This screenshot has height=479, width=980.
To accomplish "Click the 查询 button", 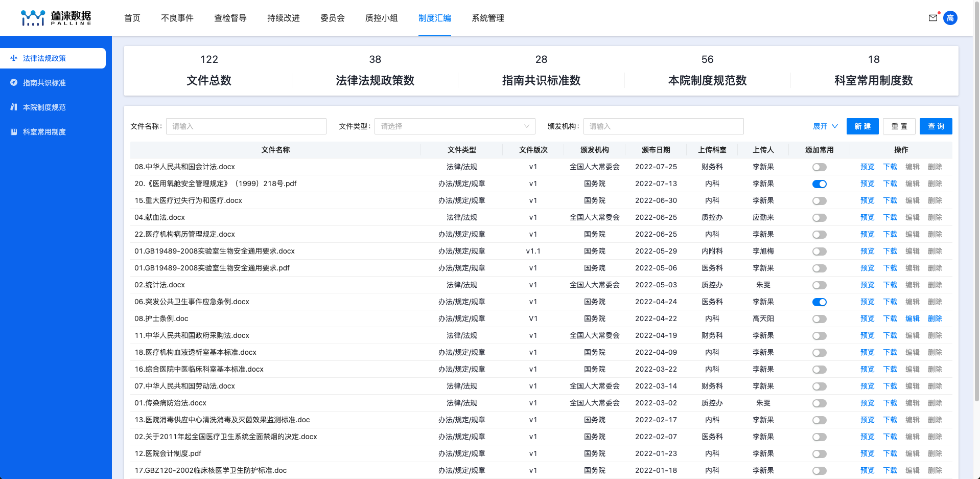I will 936,126.
